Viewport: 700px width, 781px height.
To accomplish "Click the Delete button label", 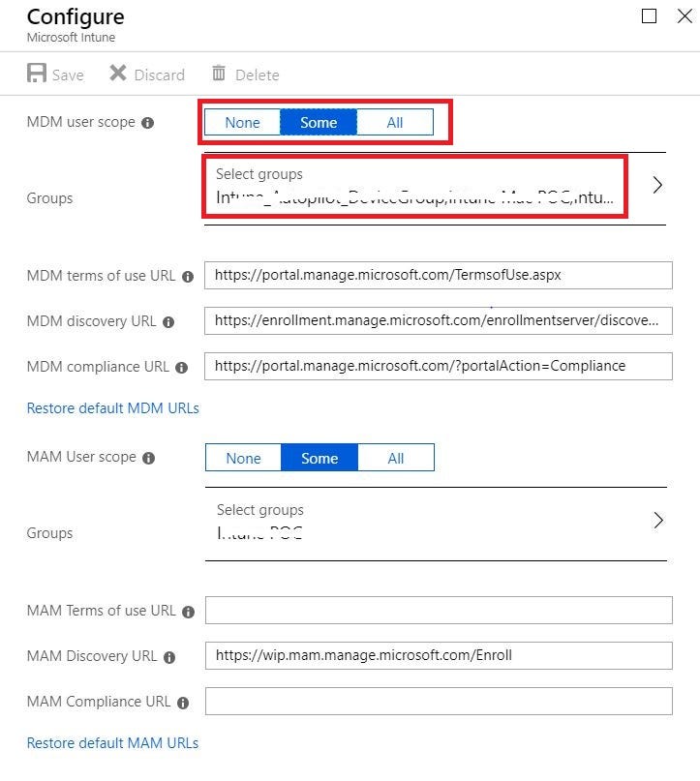I will click(258, 75).
